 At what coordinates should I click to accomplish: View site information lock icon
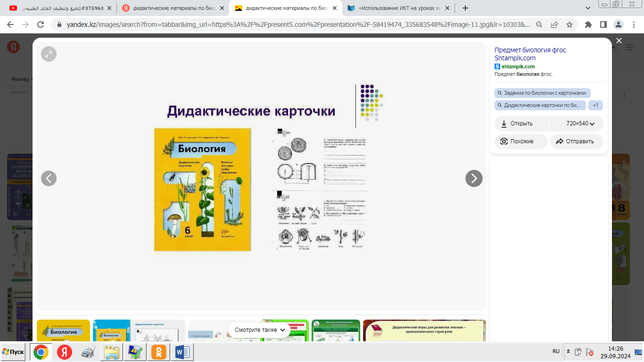(59, 25)
